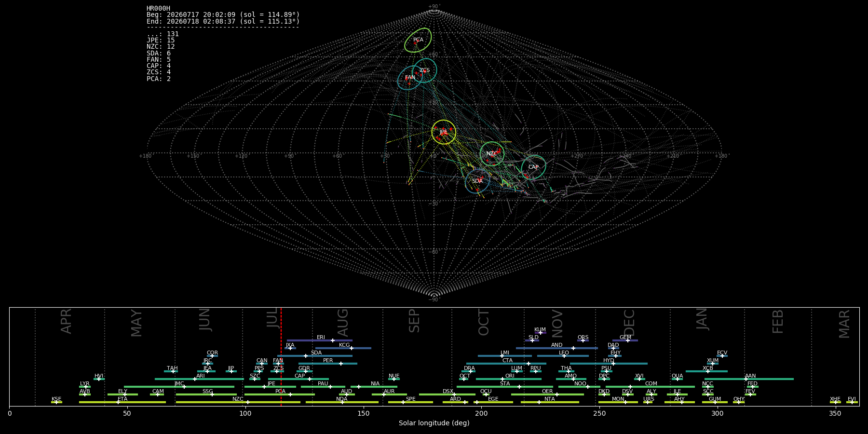This screenshot has width=868, height=434.
Task: Select the KUM shower marker at top
Action: click(540, 333)
